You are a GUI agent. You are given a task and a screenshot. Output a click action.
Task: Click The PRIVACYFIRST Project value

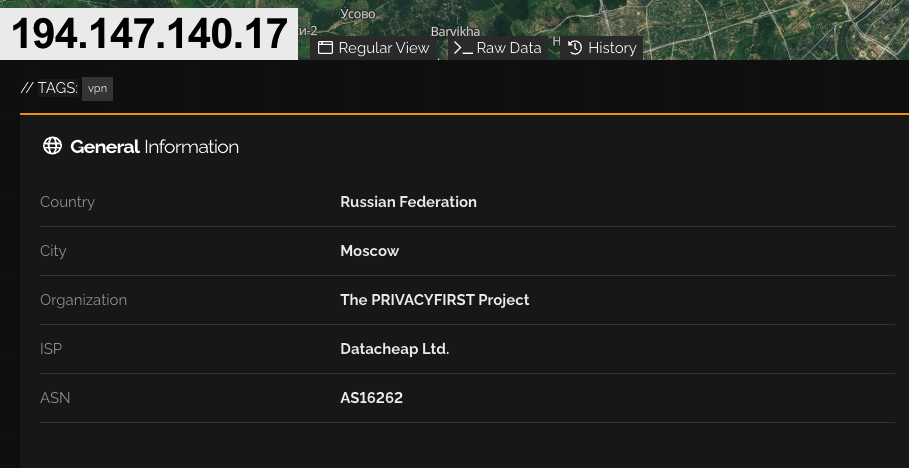[x=434, y=300]
